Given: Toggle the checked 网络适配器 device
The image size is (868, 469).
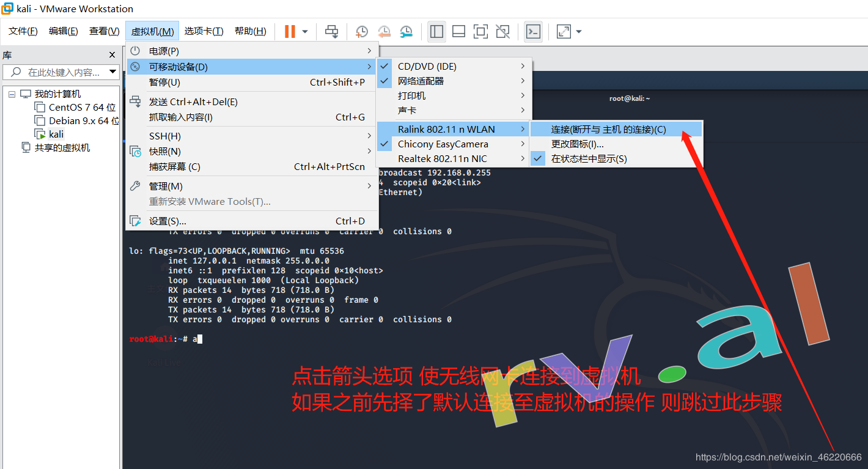Looking at the screenshot, I should tap(454, 81).
